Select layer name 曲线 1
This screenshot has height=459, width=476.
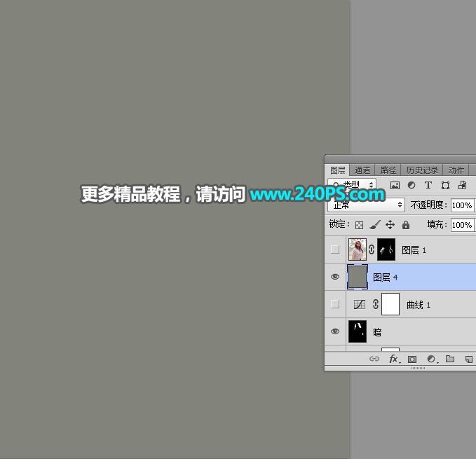[419, 305]
